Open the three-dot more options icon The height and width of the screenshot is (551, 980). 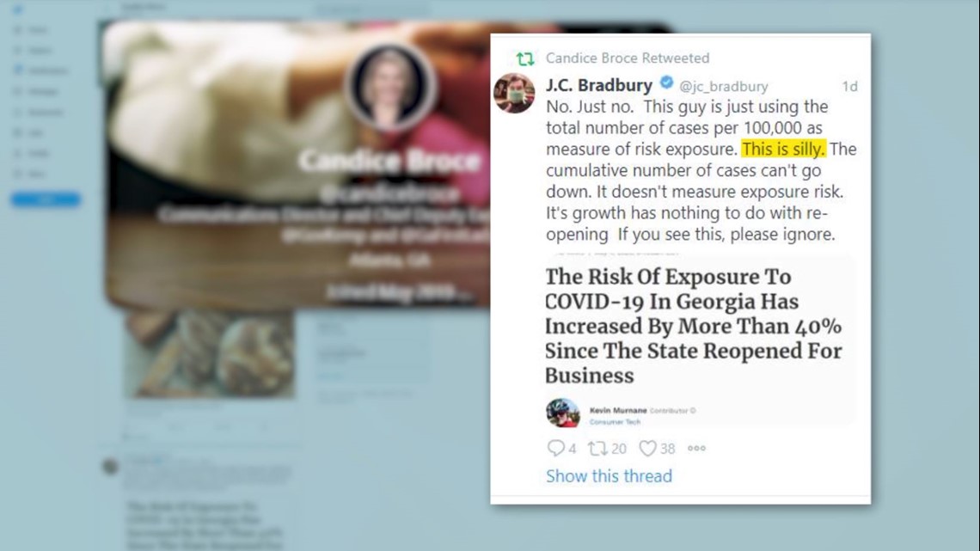tap(696, 448)
